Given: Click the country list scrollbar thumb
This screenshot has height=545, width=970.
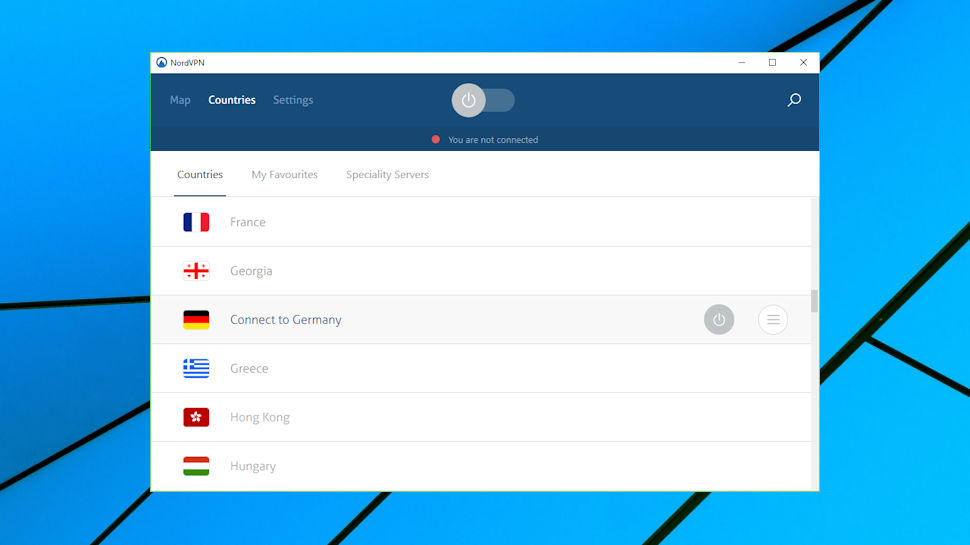Looking at the screenshot, I should click(814, 301).
